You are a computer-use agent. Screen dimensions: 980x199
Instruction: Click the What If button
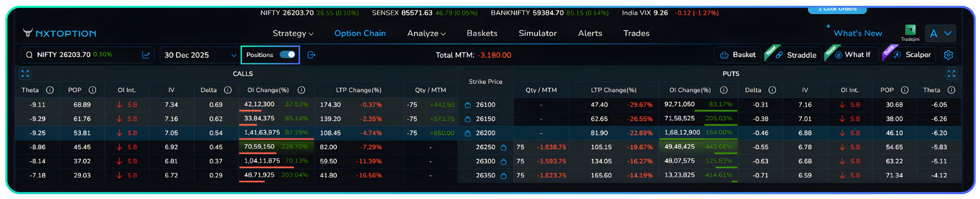(x=851, y=55)
